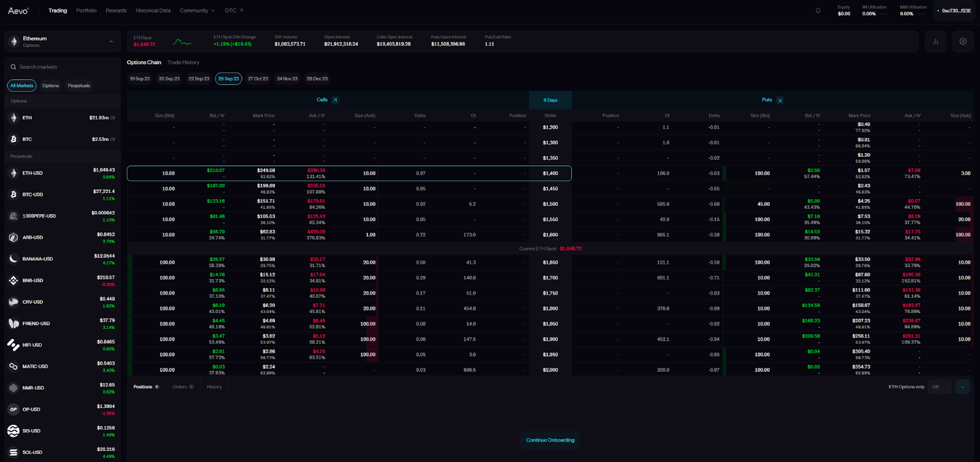Viewport: 980px width, 462px height.
Task: Select the 29 Dec 23 expiry
Action: pos(317,78)
